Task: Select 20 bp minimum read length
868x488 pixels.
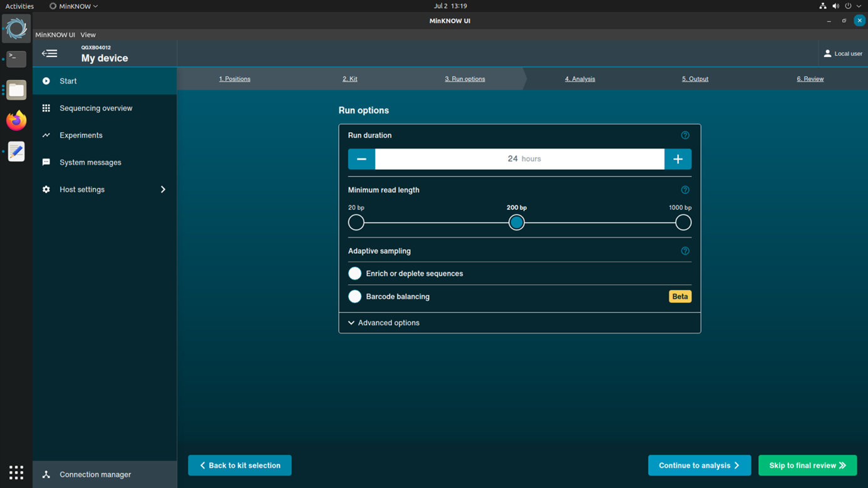Action: point(356,222)
